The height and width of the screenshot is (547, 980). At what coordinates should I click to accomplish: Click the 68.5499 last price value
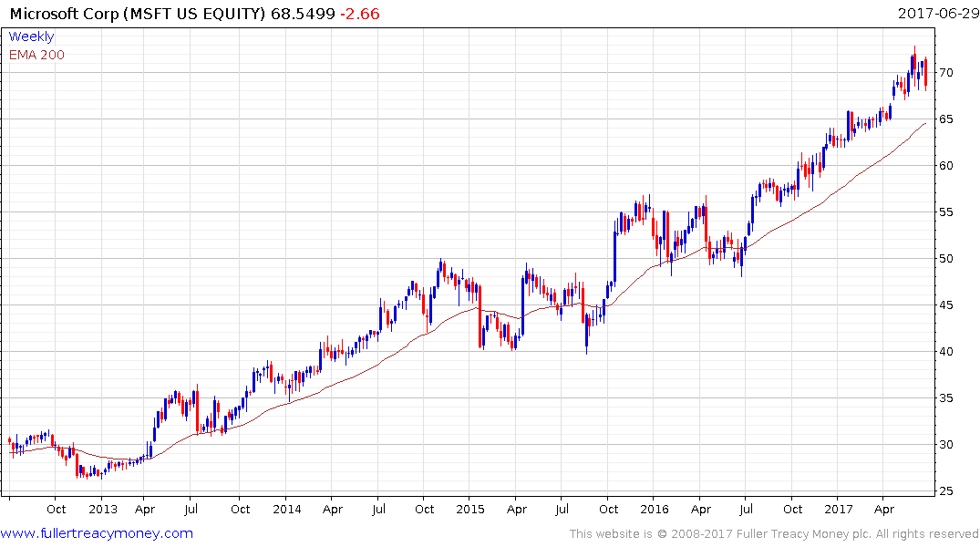pos(304,14)
